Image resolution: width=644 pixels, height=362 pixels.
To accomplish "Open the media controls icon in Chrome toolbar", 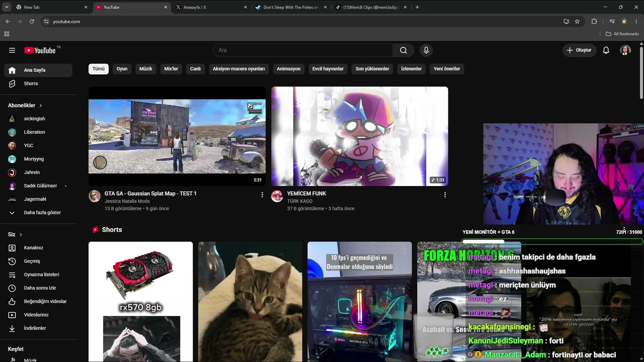I will pos(612,22).
